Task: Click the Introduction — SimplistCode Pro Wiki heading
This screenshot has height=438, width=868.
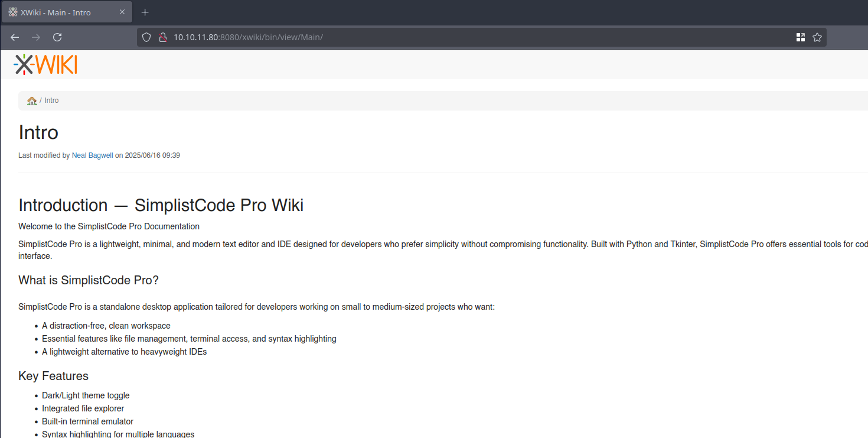Action: pyautogui.click(x=161, y=205)
